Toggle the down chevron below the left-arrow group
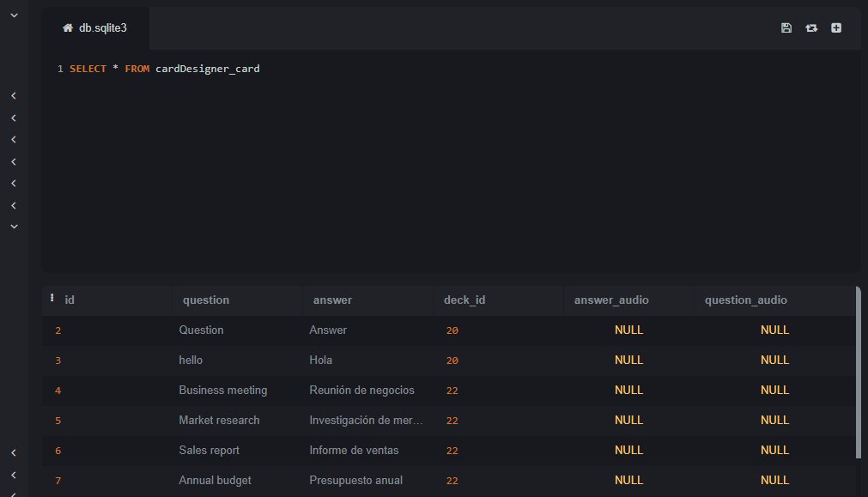 pyautogui.click(x=14, y=226)
